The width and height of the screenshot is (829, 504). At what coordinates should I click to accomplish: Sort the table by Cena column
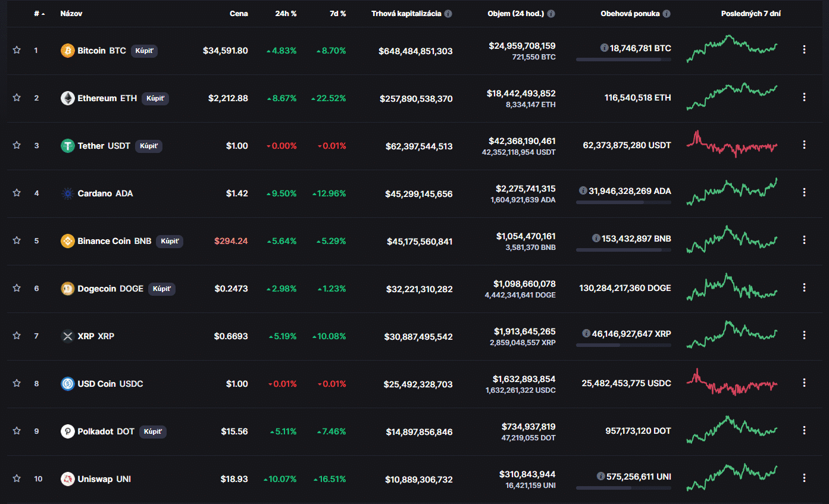(x=239, y=14)
